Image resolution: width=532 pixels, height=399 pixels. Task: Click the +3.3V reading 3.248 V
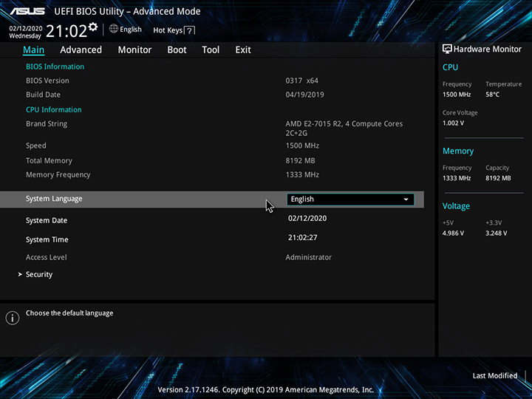click(496, 233)
